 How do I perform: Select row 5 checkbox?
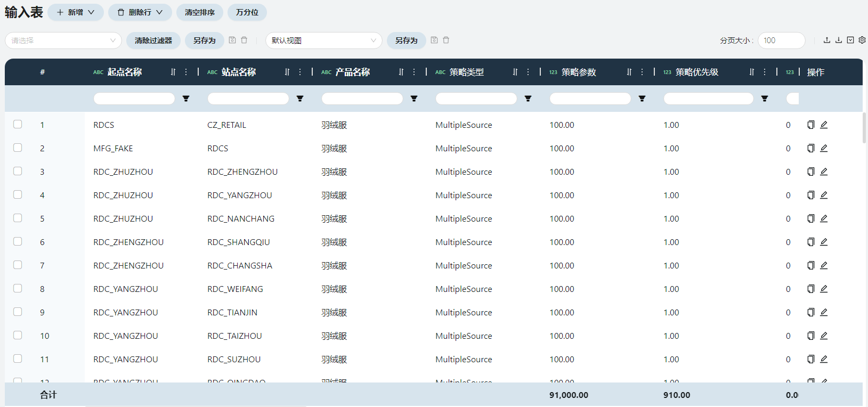point(18,218)
